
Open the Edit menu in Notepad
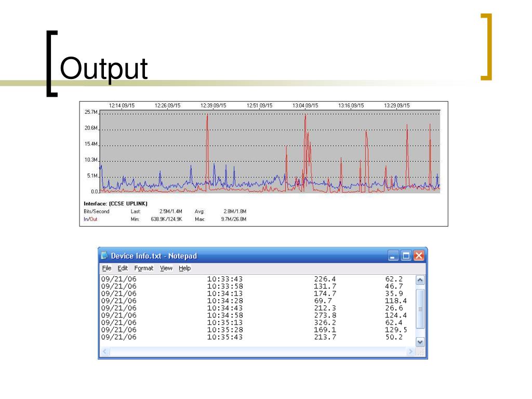[123, 268]
